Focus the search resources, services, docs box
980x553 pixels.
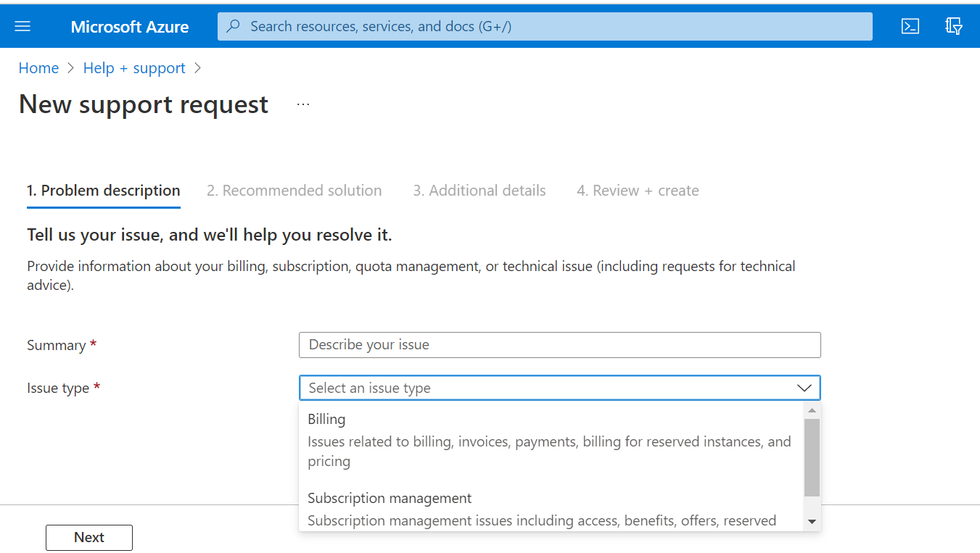pos(545,27)
